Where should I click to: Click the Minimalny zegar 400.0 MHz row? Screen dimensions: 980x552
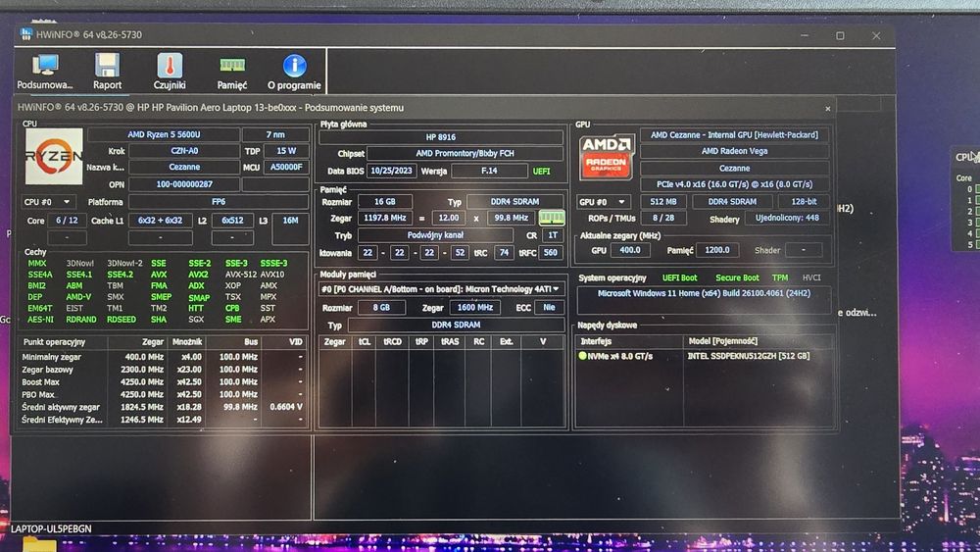(x=163, y=357)
